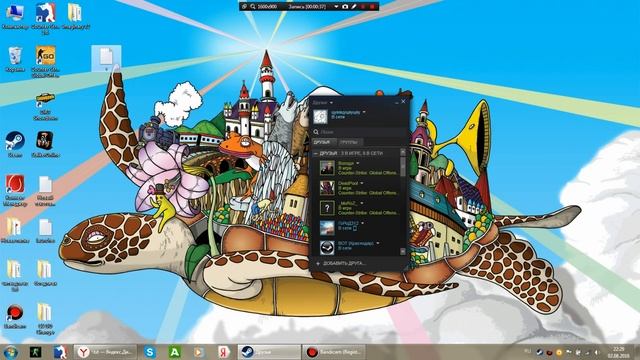Click the friends search field

pyautogui.click(x=360, y=132)
